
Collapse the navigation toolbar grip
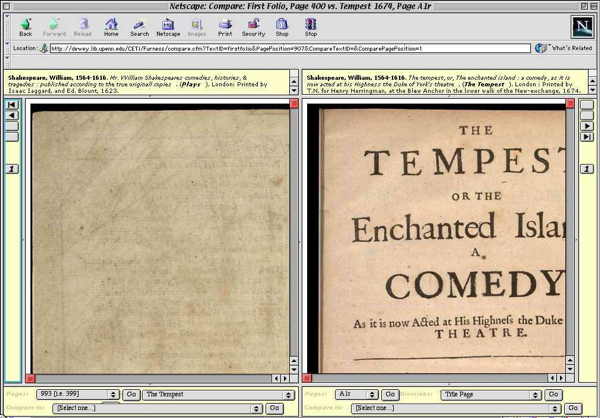click(x=7, y=27)
